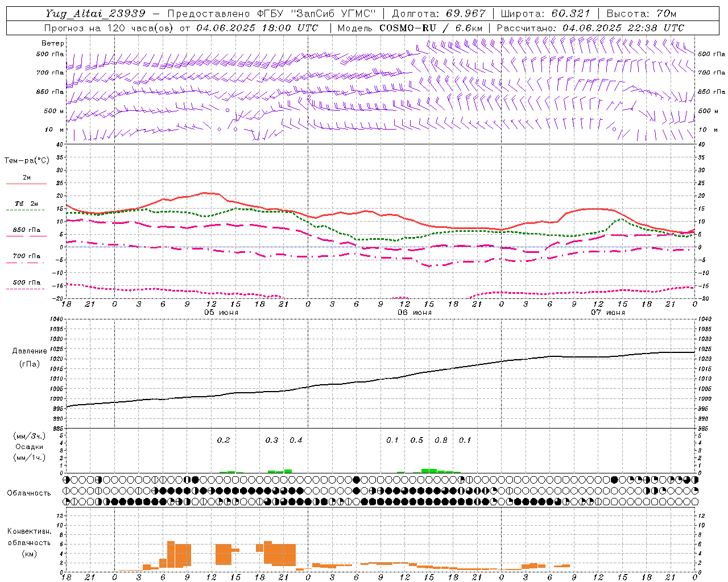Click the "Рассчитано: 04.06.2025 22:38 UTC" timestamp
The width and height of the screenshot is (728, 582).
(x=590, y=28)
